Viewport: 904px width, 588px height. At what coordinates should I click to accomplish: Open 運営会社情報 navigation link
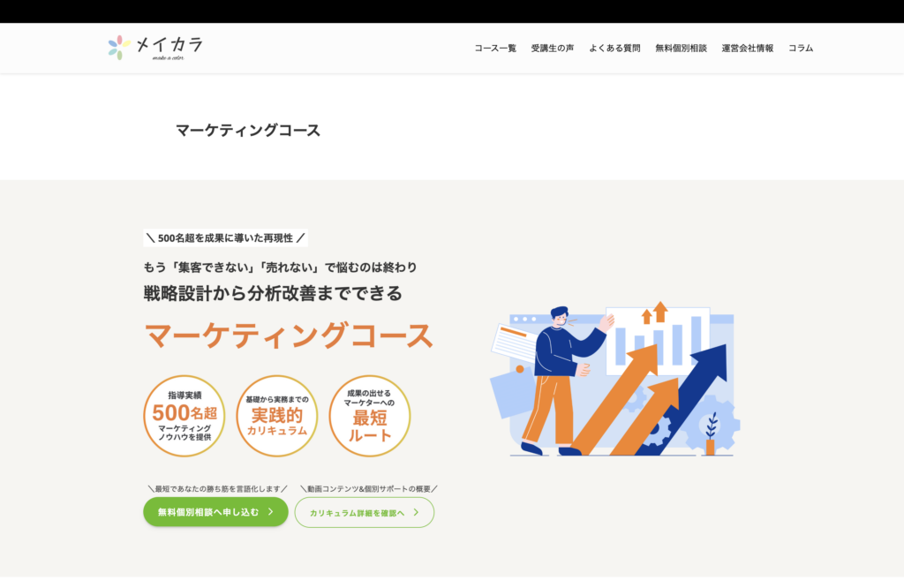(747, 49)
